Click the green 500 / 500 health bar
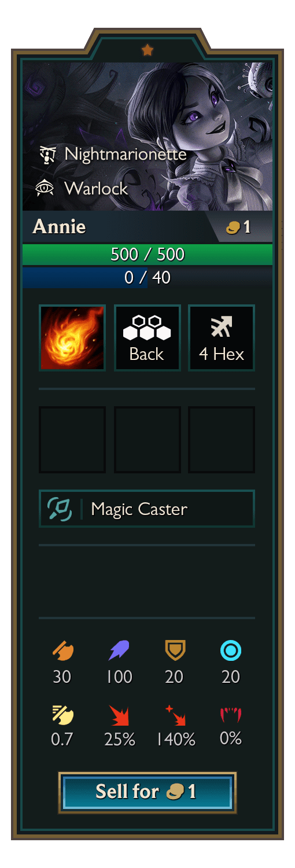 click(x=147, y=254)
